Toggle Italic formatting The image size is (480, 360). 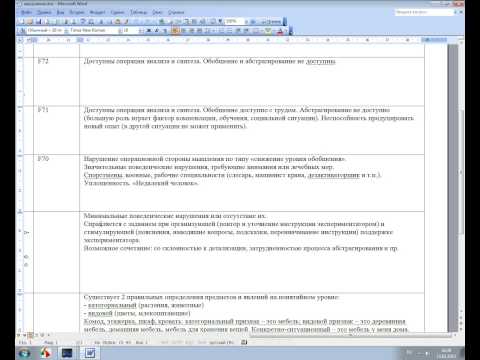[156, 31]
